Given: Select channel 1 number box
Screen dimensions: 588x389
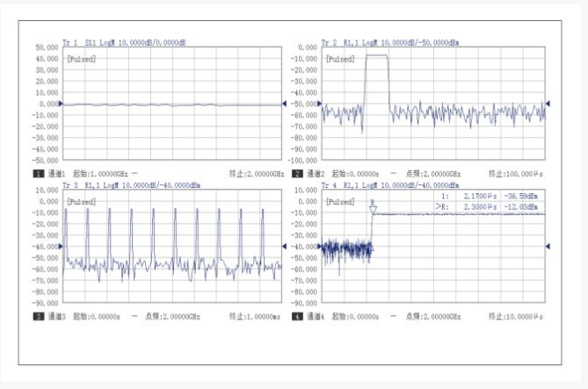Looking at the screenshot, I should pos(39,174).
